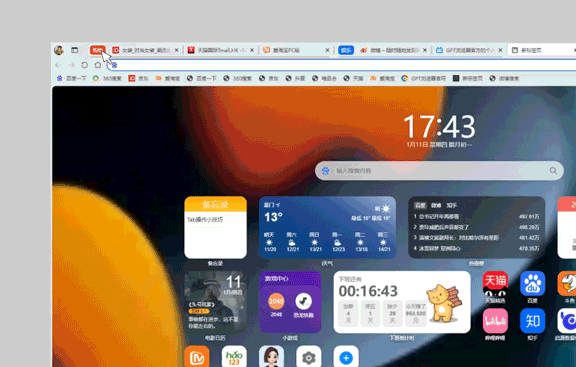
Task: Collapse the red shopping tab group
Action: [x=97, y=50]
